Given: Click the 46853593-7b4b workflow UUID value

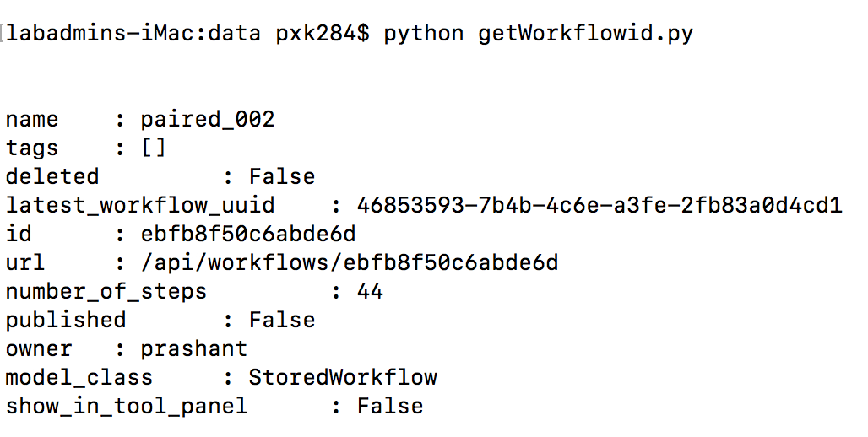Looking at the screenshot, I should click(x=599, y=206).
